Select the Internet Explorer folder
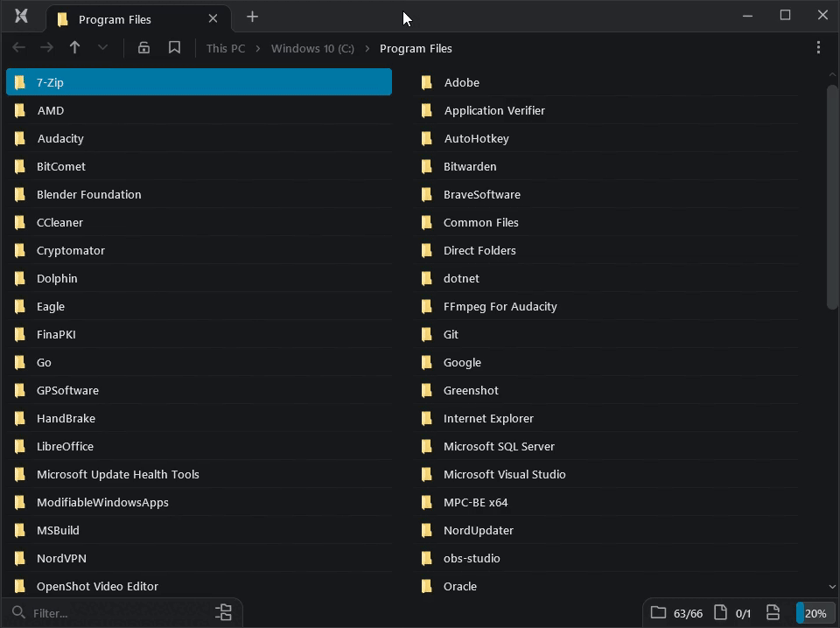840x628 pixels. (x=605, y=418)
